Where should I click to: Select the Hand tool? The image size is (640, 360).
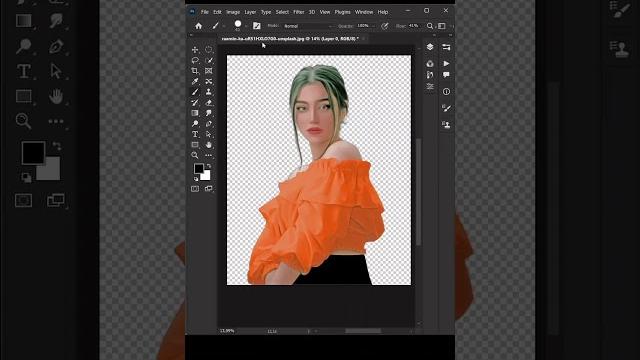(209, 145)
